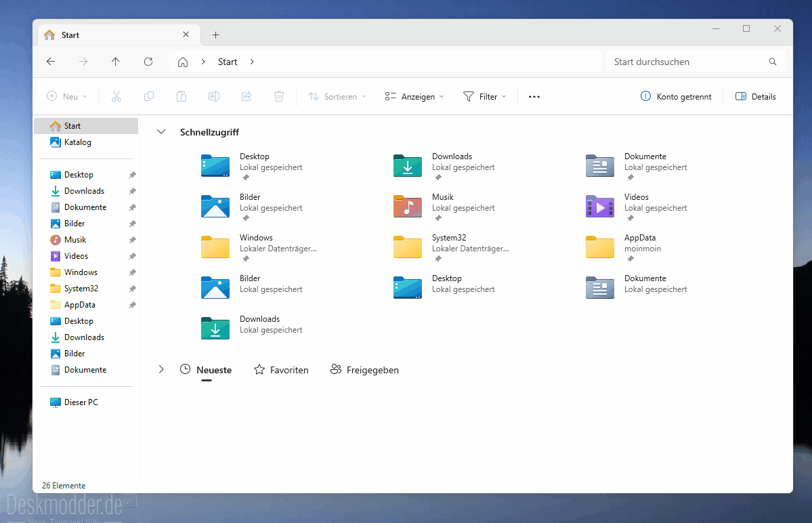This screenshot has height=523, width=812.
Task: Click the Refresh icon in navigation bar
Action: 148,62
